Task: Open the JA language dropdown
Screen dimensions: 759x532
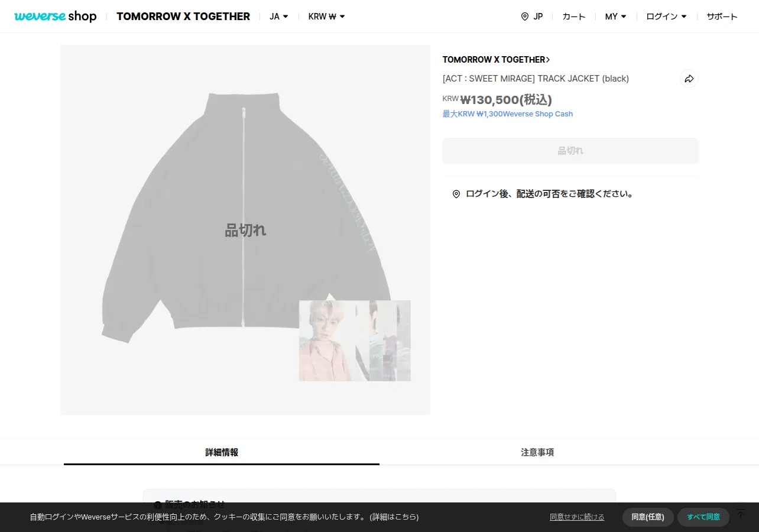Action: pyautogui.click(x=278, y=17)
